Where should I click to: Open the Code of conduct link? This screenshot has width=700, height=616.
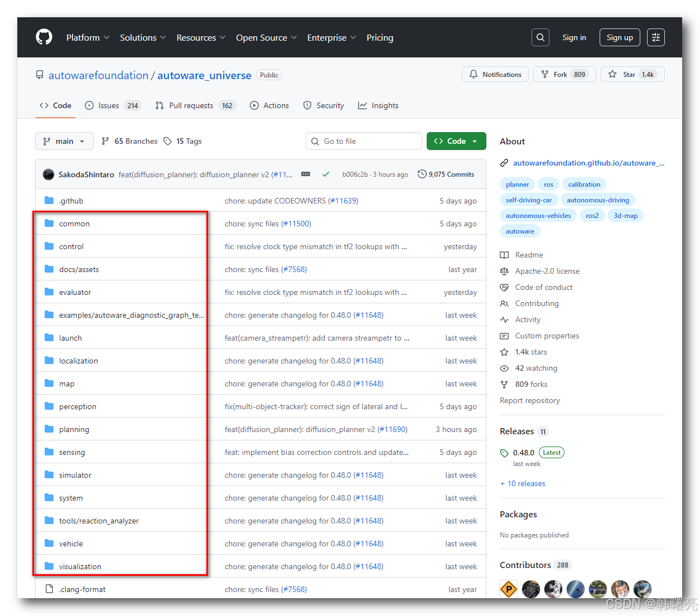(x=544, y=287)
